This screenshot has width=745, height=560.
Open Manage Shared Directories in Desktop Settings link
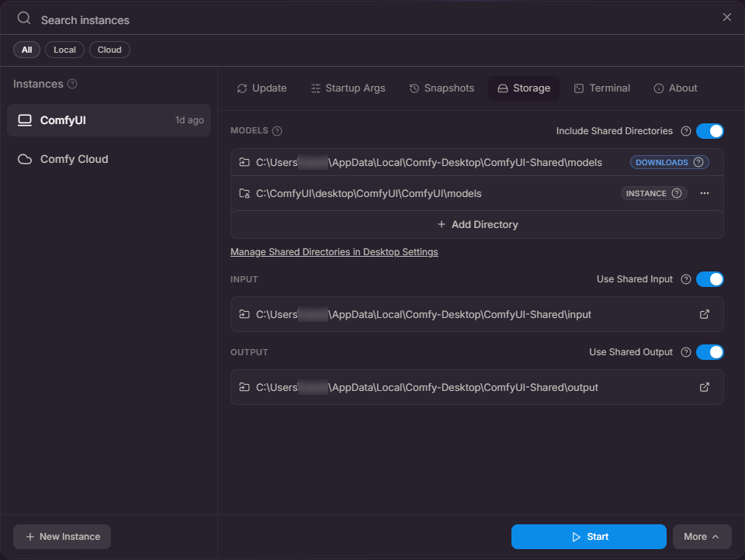[x=334, y=252]
